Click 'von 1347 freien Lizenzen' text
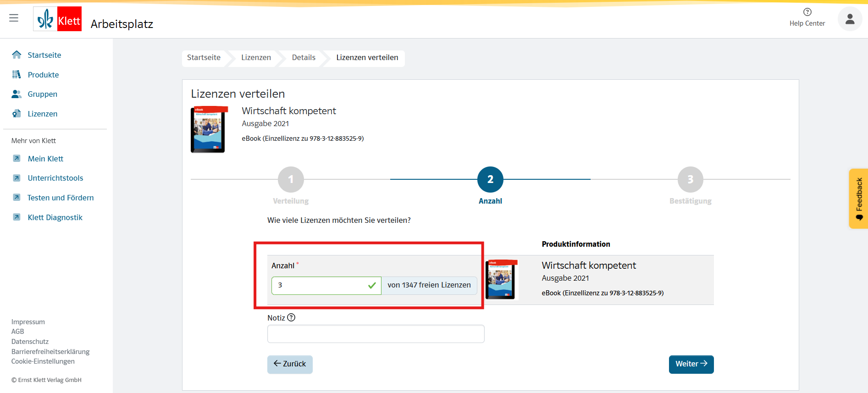 coord(429,285)
